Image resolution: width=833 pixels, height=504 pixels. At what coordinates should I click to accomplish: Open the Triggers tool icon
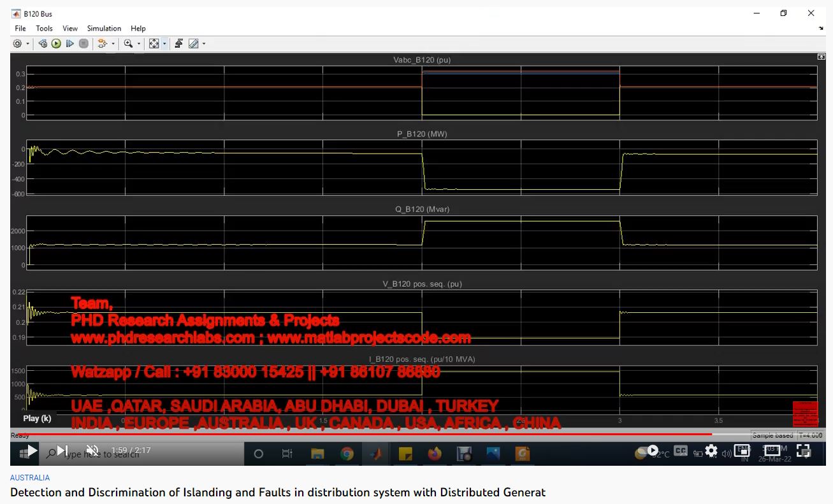coord(179,44)
